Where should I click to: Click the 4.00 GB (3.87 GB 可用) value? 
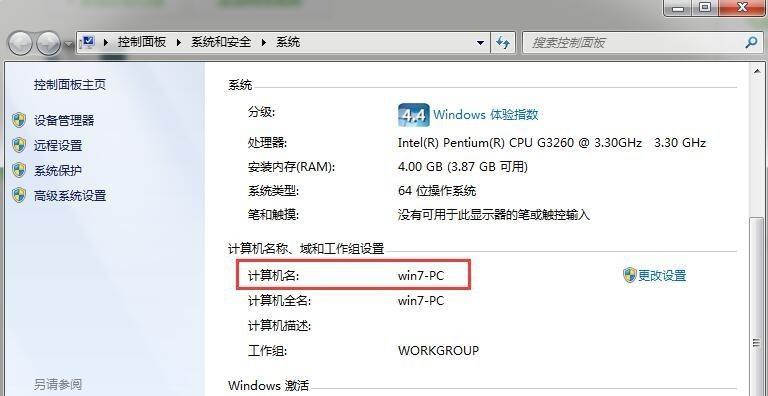point(463,167)
